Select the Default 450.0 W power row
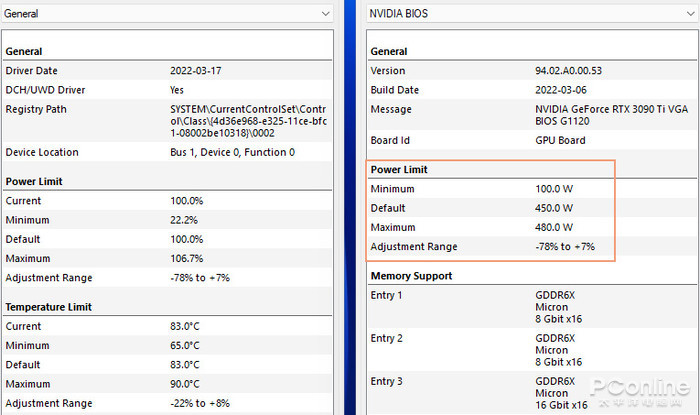This screenshot has height=415, width=700. (532, 208)
